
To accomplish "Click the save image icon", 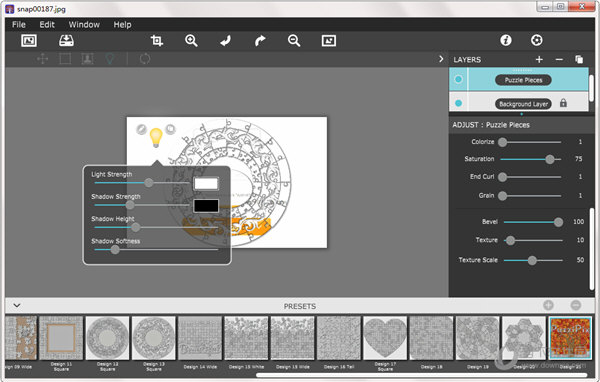I will [x=67, y=41].
